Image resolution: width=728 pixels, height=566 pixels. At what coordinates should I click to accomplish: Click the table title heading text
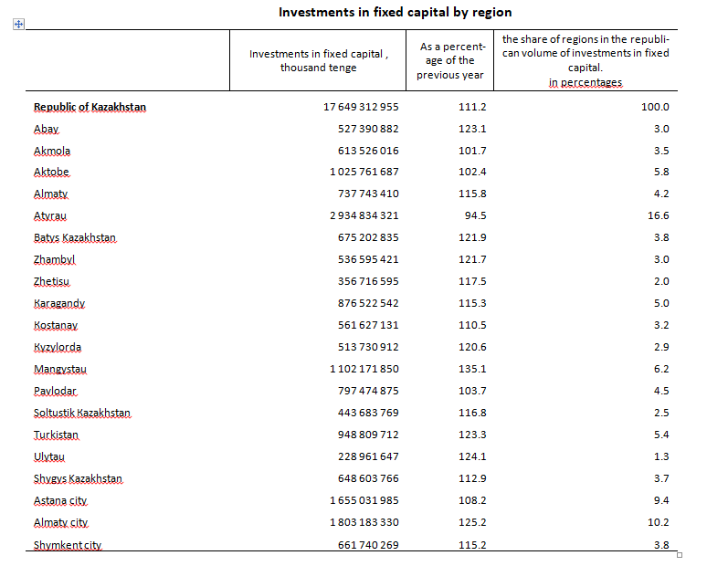tap(396, 13)
